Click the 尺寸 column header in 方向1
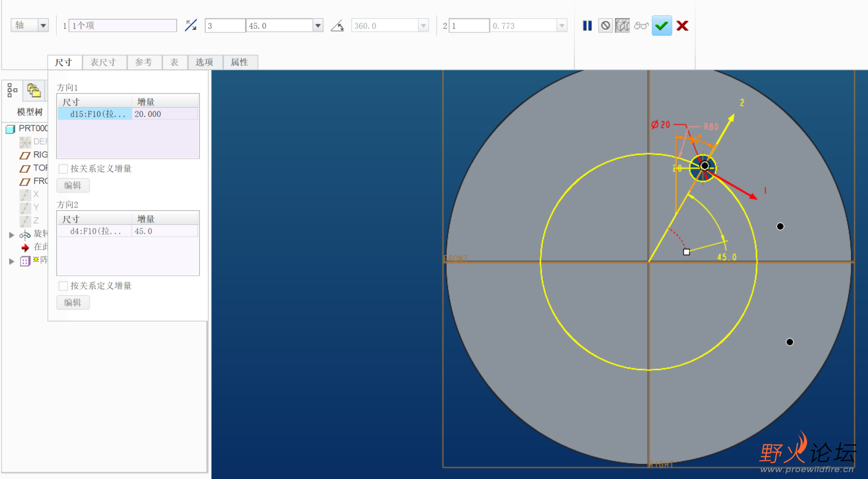 click(95, 102)
